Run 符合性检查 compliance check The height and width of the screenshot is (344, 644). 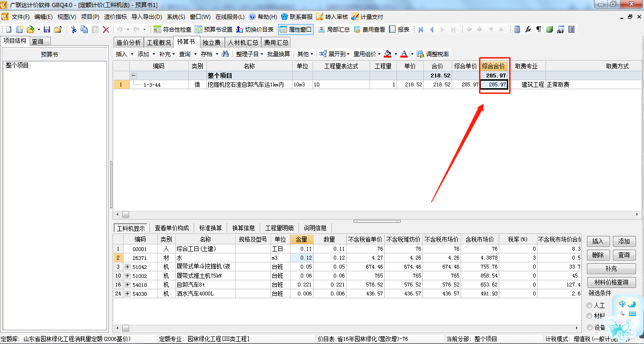pos(172,29)
